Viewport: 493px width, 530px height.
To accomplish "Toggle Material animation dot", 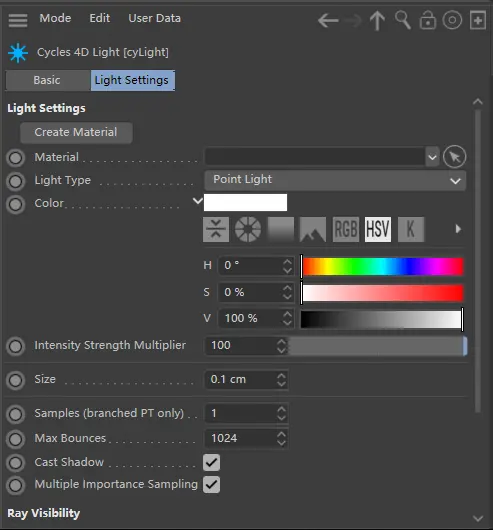I will click(x=16, y=158).
